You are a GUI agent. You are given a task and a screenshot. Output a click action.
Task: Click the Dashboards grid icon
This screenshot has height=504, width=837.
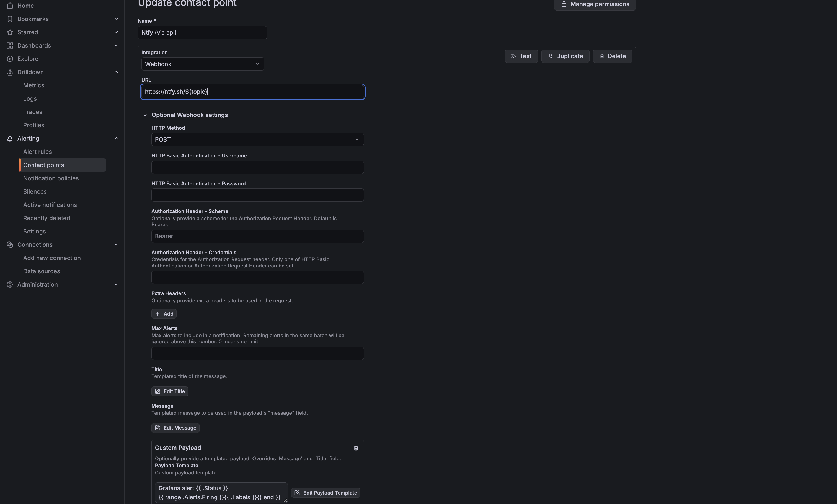(10, 45)
